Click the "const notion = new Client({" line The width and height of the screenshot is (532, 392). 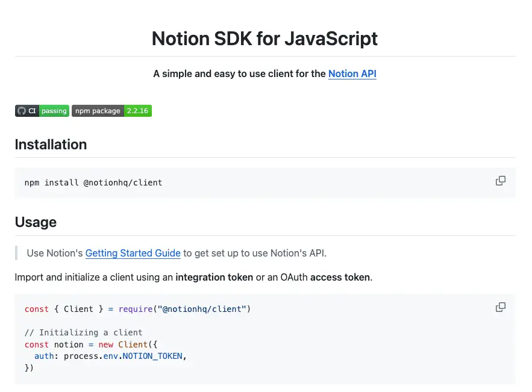click(x=91, y=344)
